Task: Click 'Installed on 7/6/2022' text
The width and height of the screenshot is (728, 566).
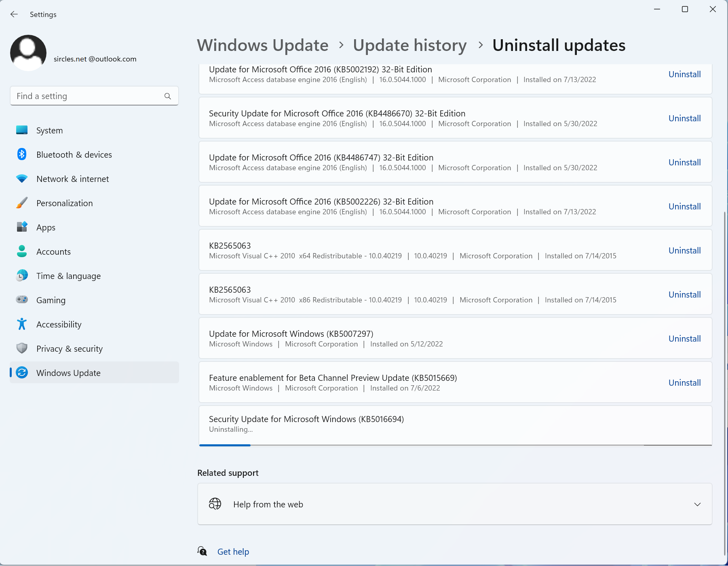Action: click(x=405, y=388)
